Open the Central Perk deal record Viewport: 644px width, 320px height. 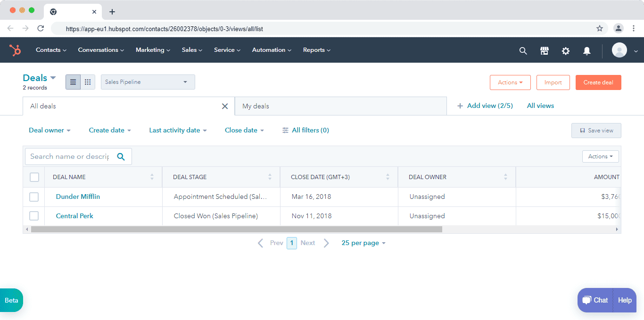click(x=74, y=216)
